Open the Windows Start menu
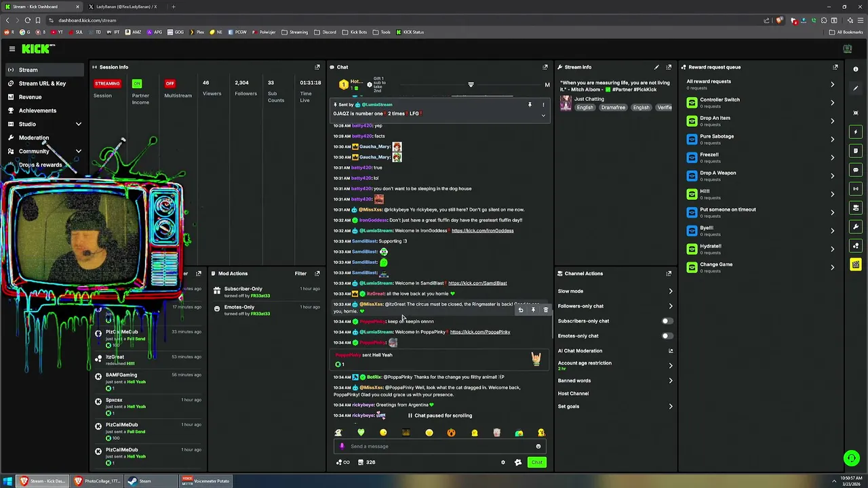 click(x=7, y=481)
